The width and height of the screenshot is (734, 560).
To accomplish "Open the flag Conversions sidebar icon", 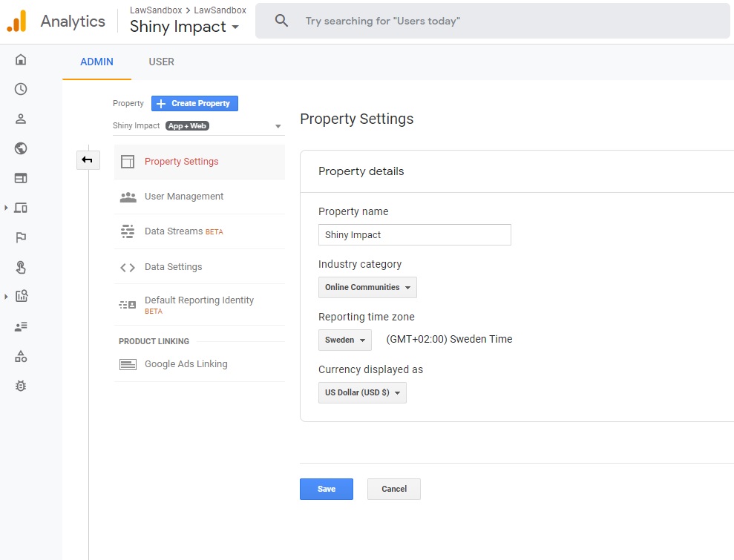I will click(x=21, y=237).
